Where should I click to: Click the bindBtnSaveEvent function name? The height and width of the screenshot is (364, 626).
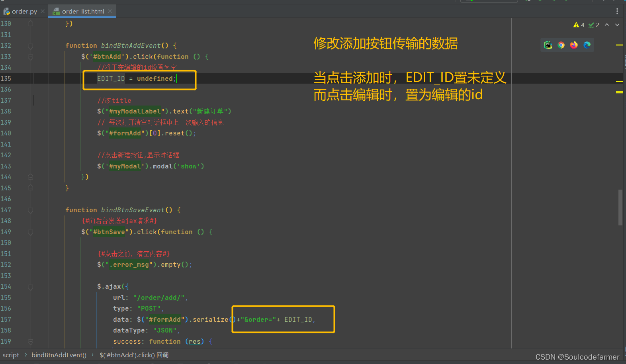click(x=133, y=210)
